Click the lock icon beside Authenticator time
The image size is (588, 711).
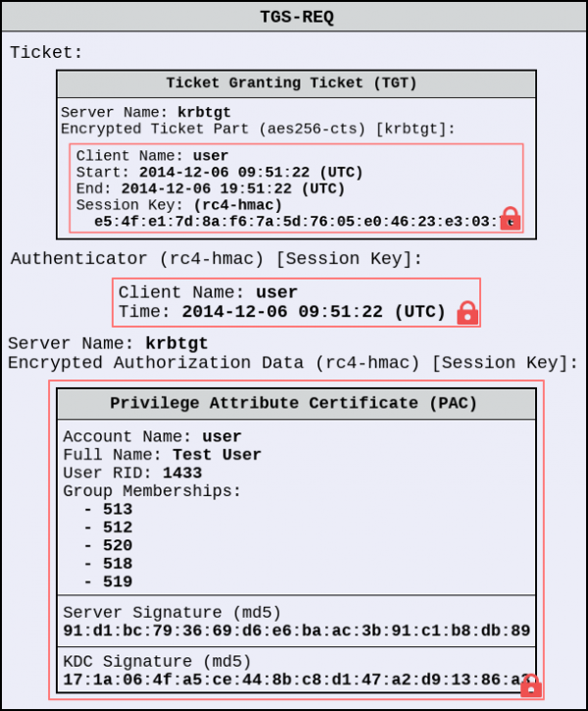(467, 313)
